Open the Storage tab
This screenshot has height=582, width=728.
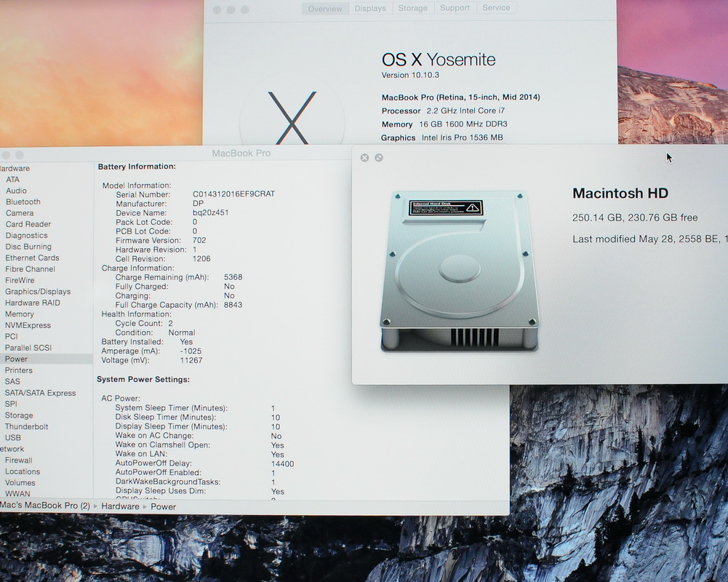point(413,8)
